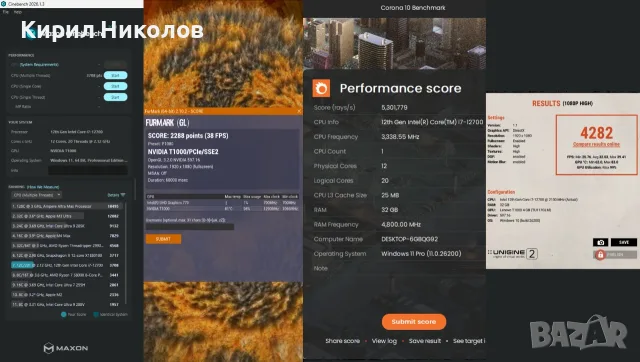Click the lock icon on Publish button

pyautogui.click(x=600, y=255)
